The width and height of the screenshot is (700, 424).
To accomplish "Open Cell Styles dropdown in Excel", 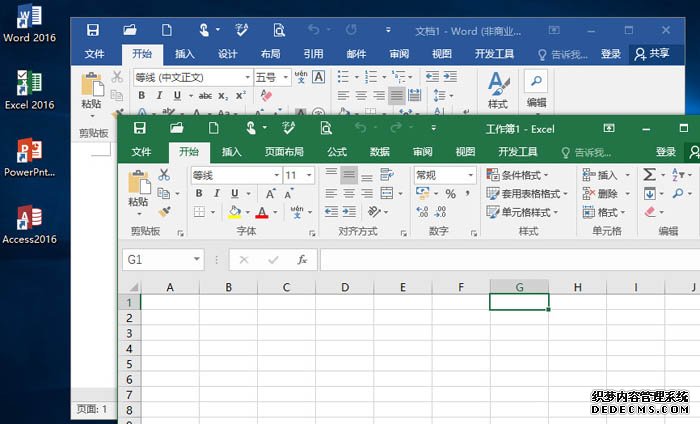I will [522, 212].
